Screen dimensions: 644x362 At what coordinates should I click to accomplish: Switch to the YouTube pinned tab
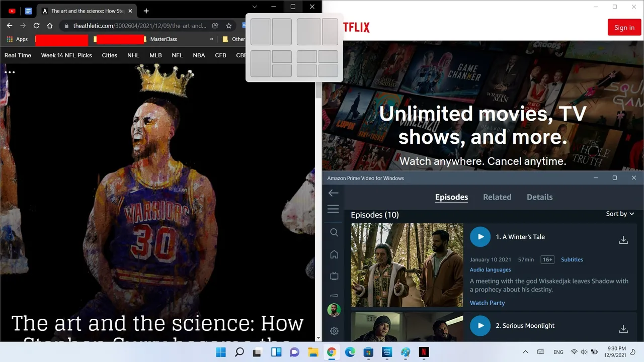coord(12,11)
